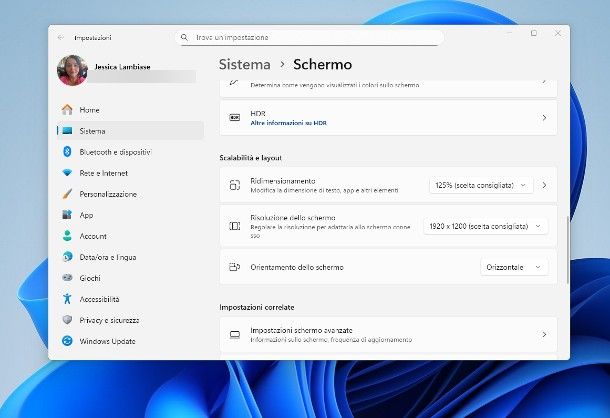Click the Jessica Lambiase account name

122,67
